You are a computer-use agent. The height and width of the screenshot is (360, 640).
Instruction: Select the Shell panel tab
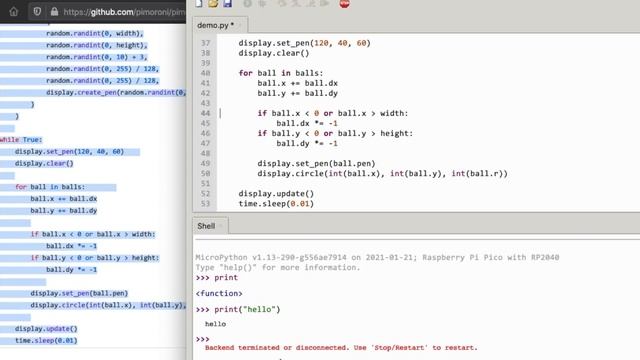206,226
